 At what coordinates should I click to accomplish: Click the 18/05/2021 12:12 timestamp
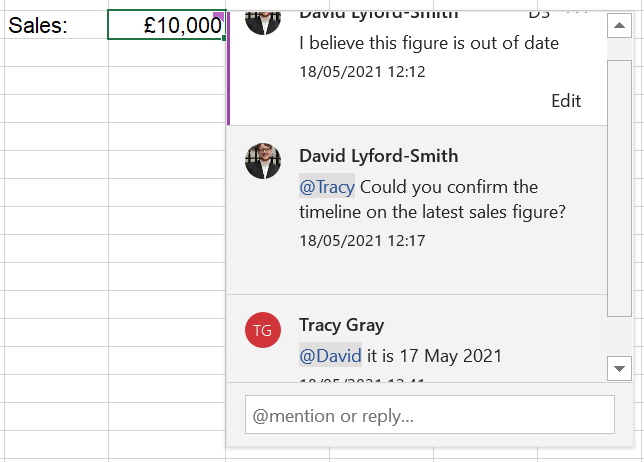tap(362, 72)
